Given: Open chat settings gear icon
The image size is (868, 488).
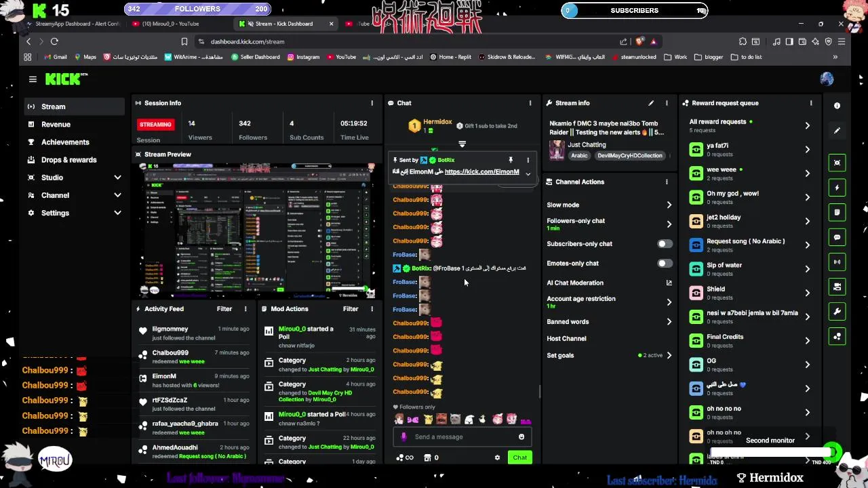Looking at the screenshot, I should 497,457.
